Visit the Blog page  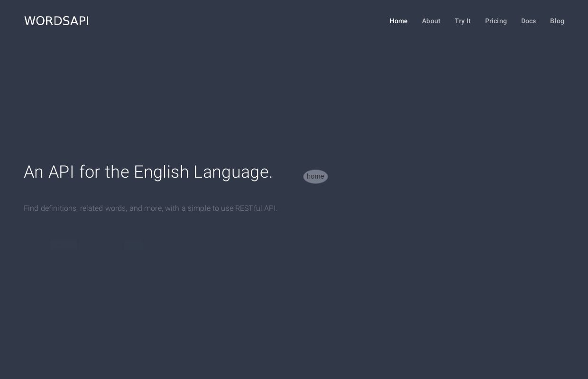coord(557,21)
